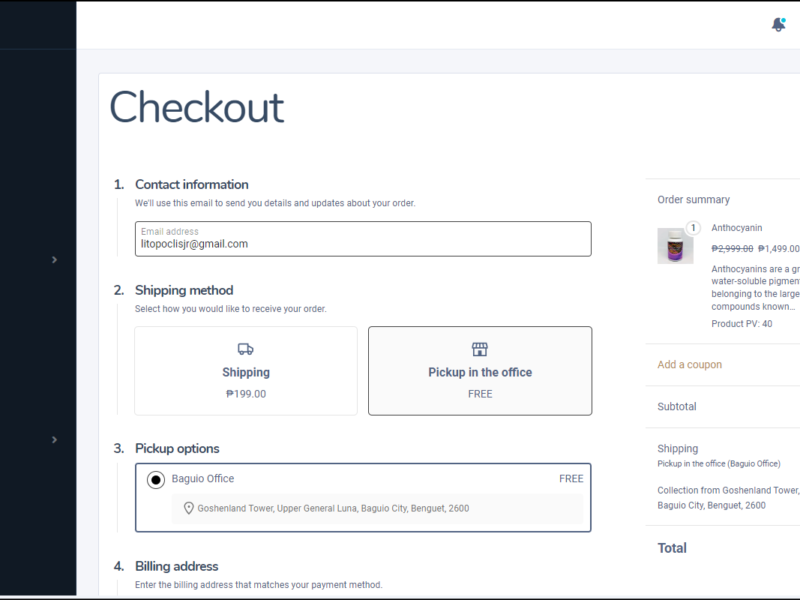Expand the lower sidebar chevron
This screenshot has width=800, height=600.
(x=54, y=440)
